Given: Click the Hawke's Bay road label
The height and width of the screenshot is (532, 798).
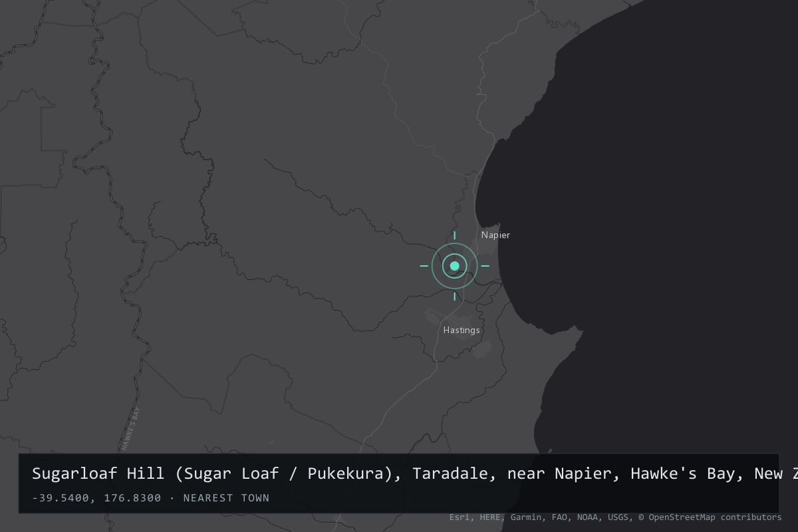Looking at the screenshot, I should tap(130, 430).
